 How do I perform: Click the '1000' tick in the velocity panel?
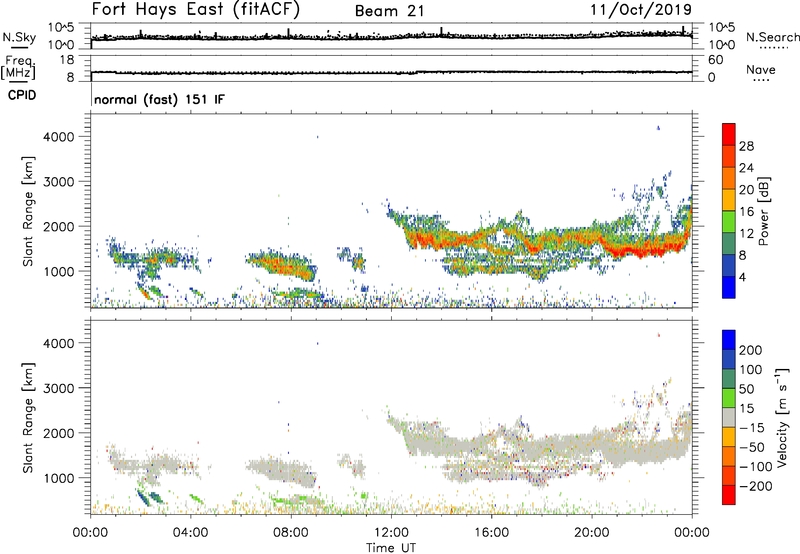point(59,478)
